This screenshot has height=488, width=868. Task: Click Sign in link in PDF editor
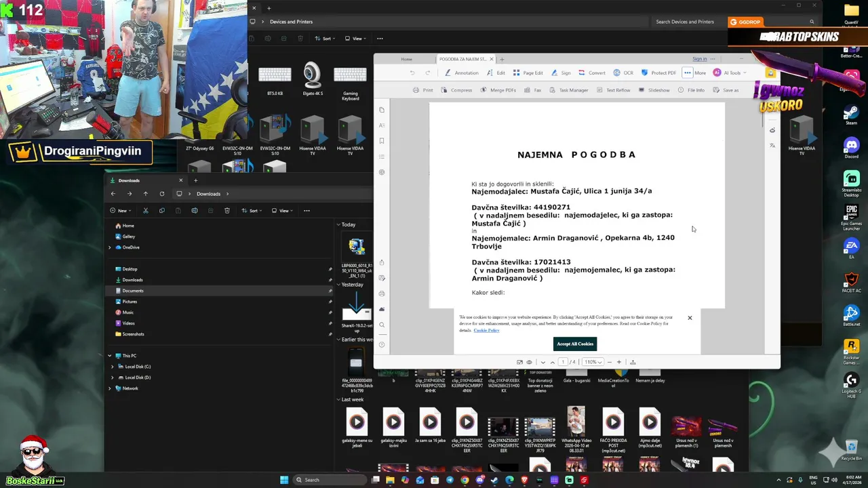click(699, 59)
